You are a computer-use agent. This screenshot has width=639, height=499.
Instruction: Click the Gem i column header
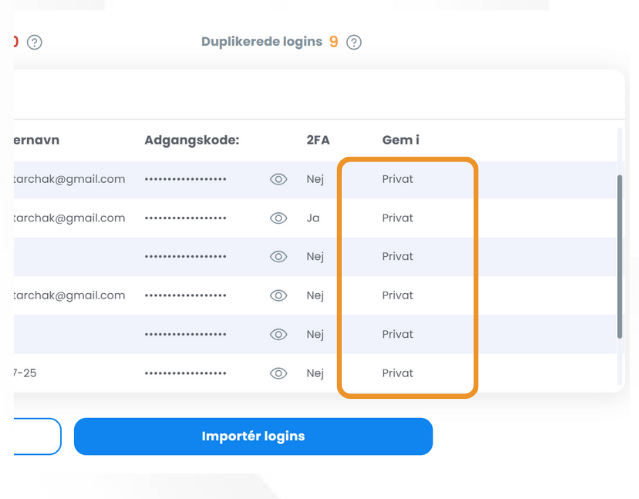point(401,140)
